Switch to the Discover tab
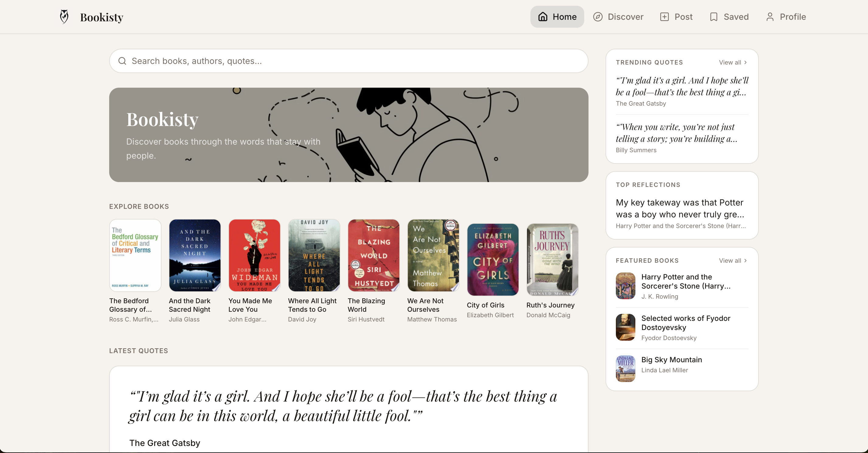This screenshot has height=453, width=868. point(618,16)
